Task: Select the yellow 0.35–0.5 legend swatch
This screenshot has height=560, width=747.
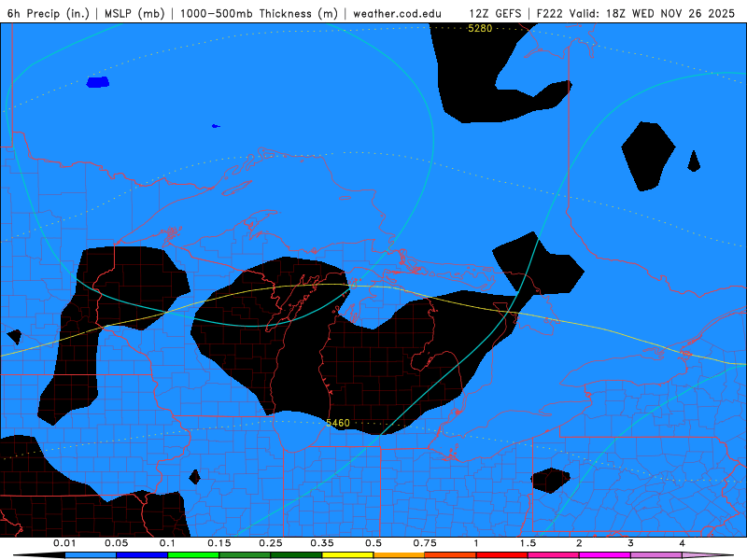Action: 347,555
